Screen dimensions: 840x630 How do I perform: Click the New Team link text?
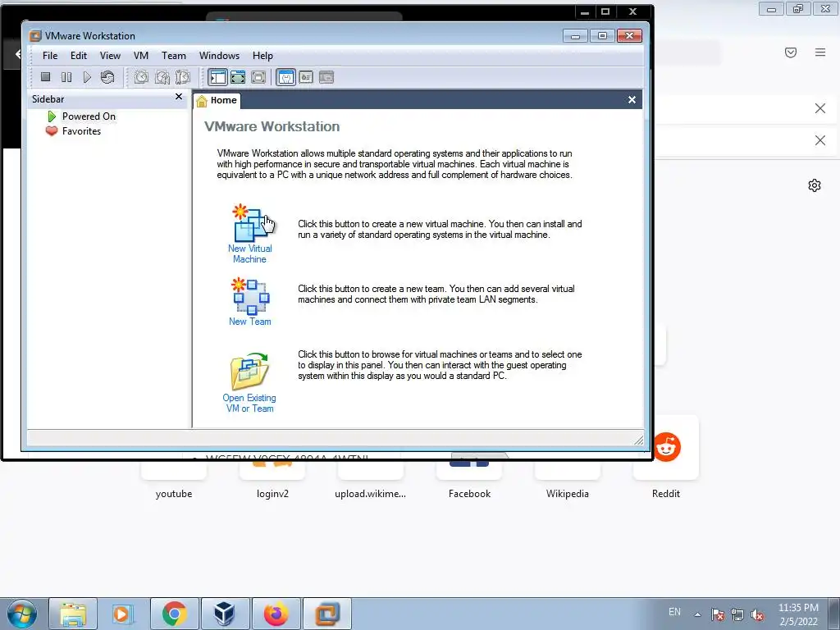coord(249,322)
